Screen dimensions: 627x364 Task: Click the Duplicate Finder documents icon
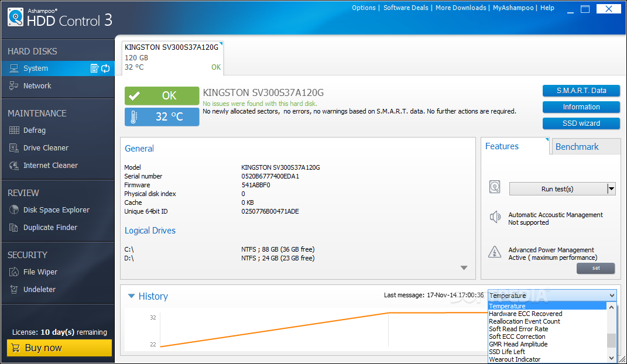(14, 227)
